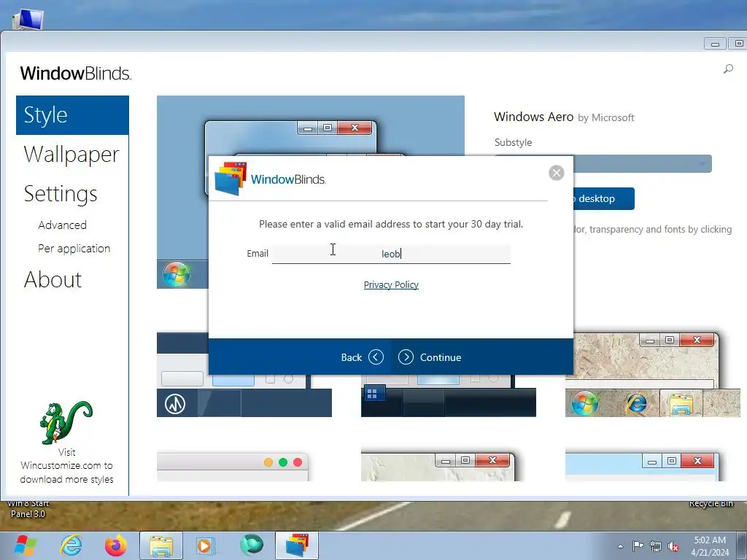Select the white marble style thumbnail

click(438, 466)
